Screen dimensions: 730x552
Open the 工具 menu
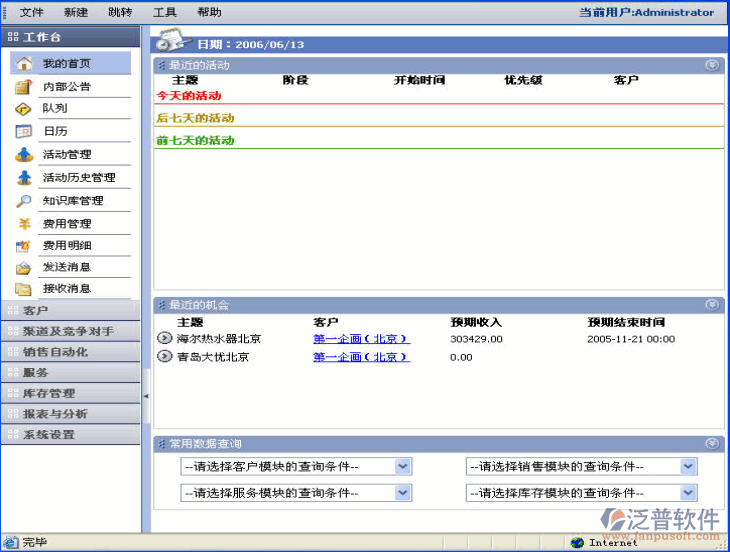pos(165,12)
